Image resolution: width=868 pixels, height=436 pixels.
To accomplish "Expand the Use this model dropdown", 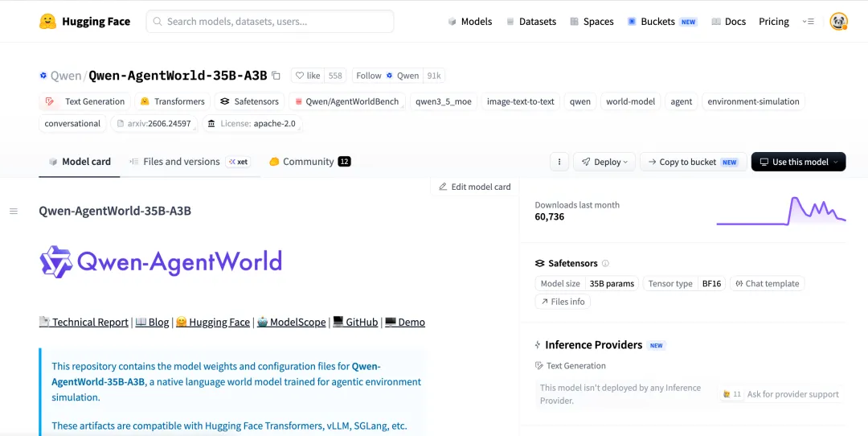I will (x=798, y=162).
